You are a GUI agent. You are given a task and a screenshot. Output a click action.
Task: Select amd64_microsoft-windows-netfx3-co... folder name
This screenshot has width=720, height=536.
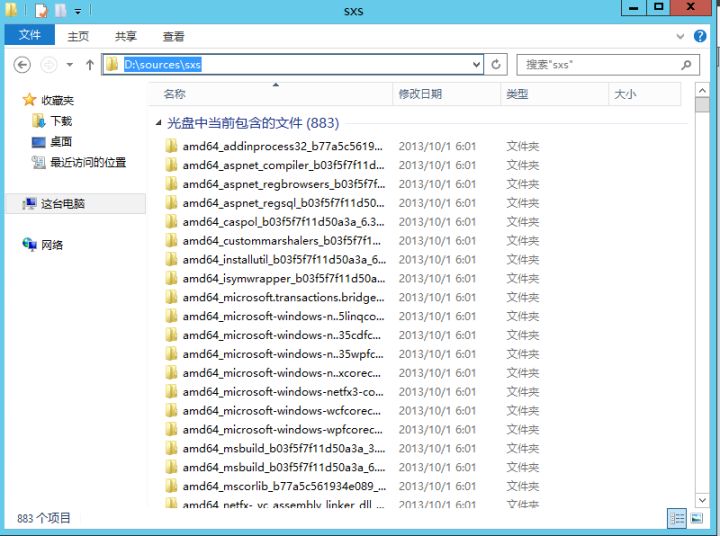pos(283,392)
